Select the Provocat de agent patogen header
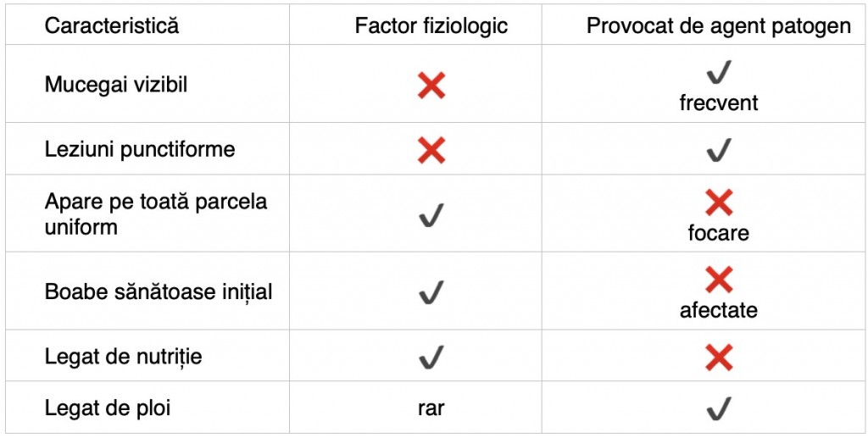This screenshot has height=438, width=868. click(x=719, y=25)
